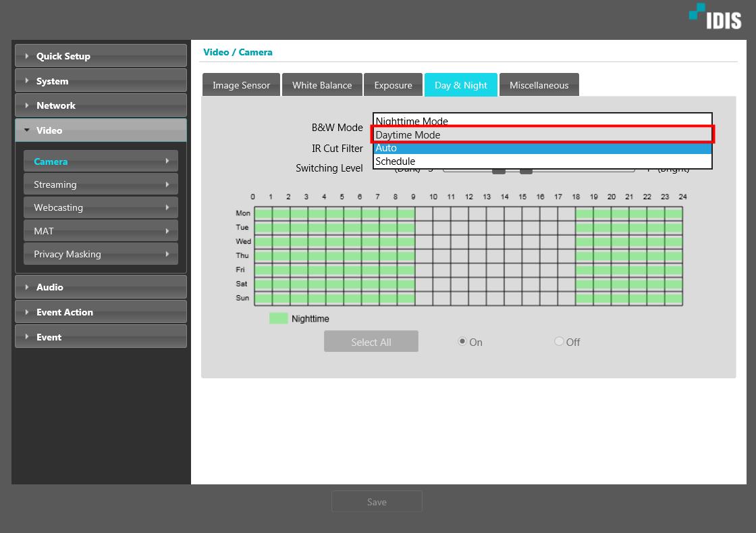
Task: Expand the Quick Setup menu
Action: click(x=101, y=56)
